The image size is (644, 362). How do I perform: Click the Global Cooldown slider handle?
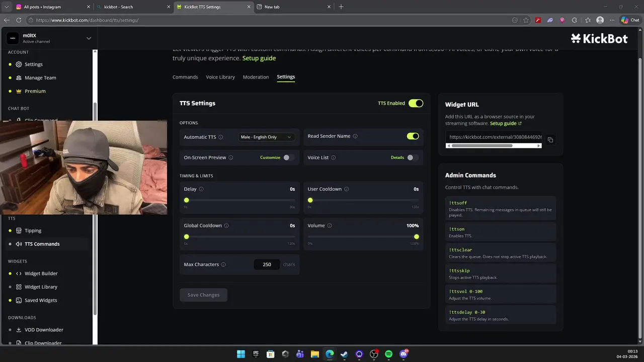[x=187, y=237]
